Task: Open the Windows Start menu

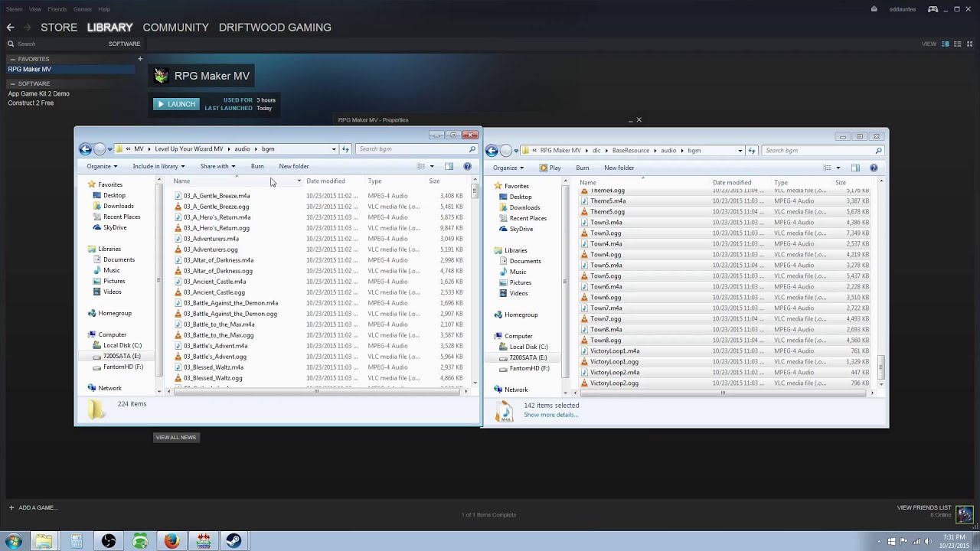Action: [x=14, y=541]
